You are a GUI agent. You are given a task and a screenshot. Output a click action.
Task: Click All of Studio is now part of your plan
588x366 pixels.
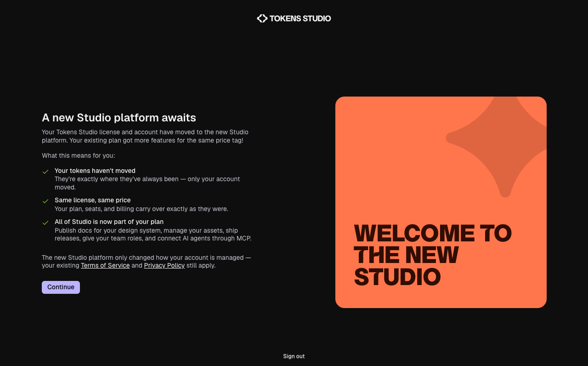click(109, 222)
